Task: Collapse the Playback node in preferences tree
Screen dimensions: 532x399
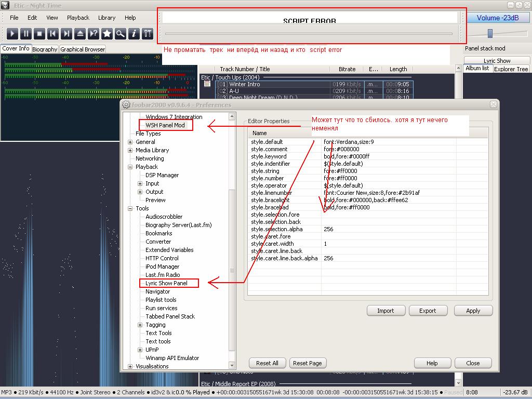Action: click(x=130, y=167)
